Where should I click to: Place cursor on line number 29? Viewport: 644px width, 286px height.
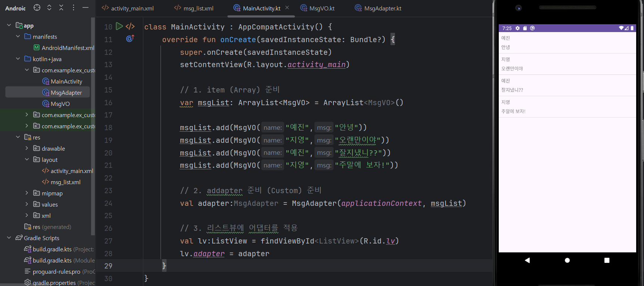tap(108, 266)
